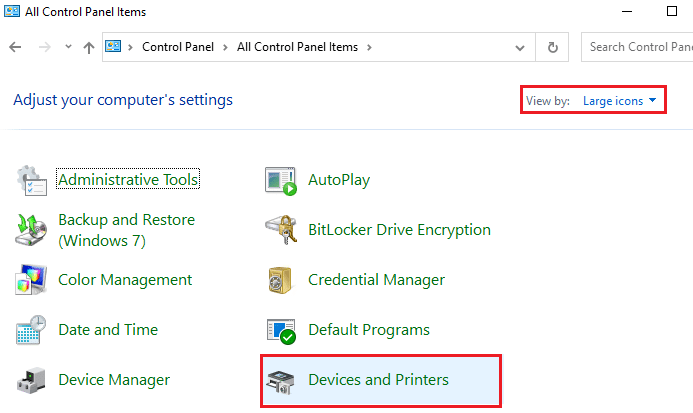Viewport: 693px width, 413px height.
Task: Open the Default Programs icon
Action: 281,331
